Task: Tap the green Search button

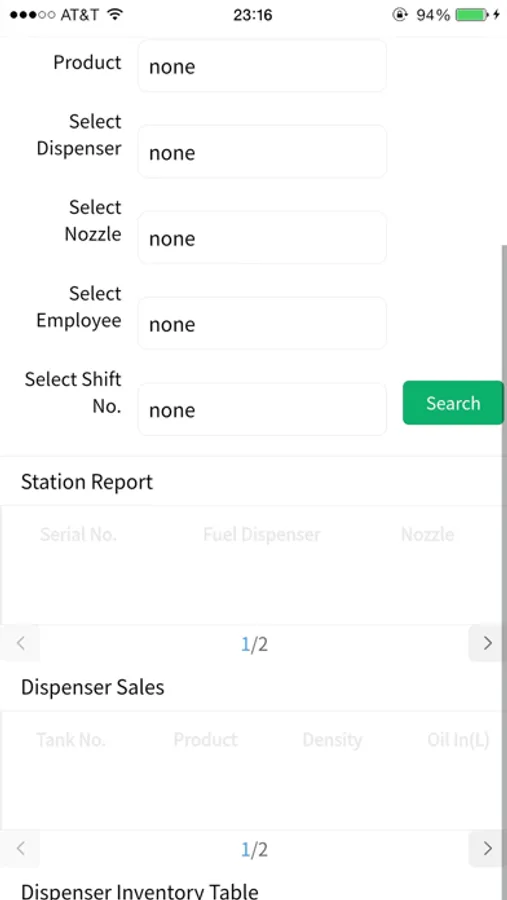Action: (453, 403)
